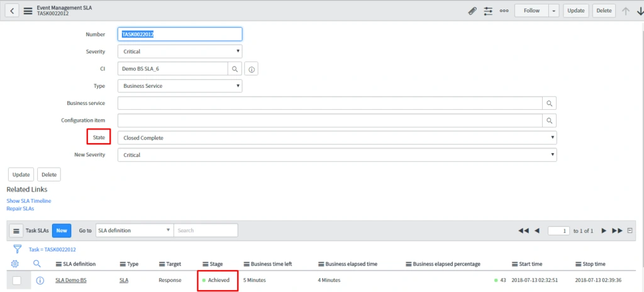Open the personalize form settings icon
644x292 pixels.
488,11
